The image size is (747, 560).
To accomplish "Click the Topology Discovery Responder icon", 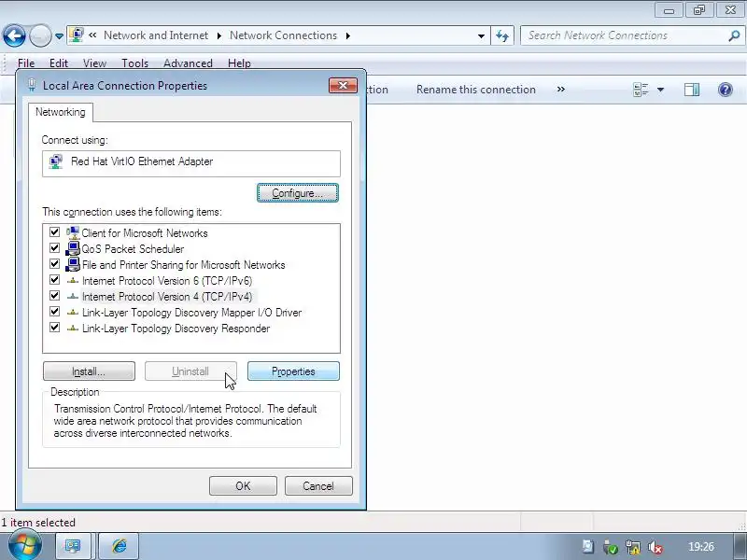I will click(x=73, y=329).
